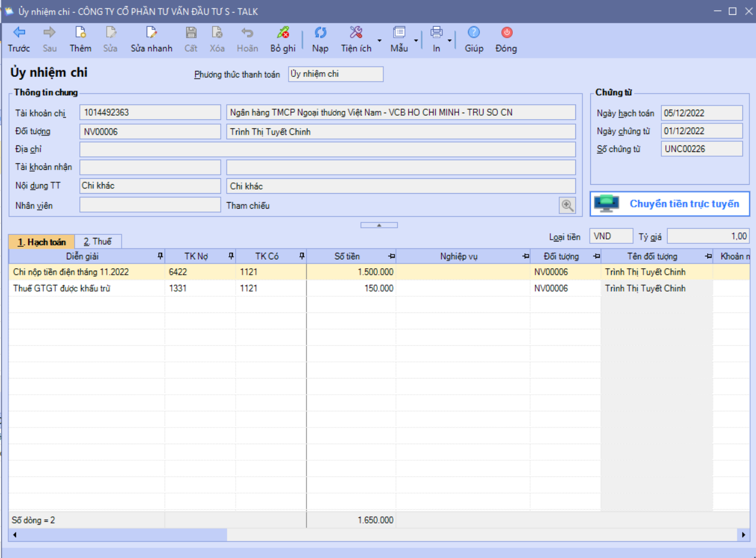756x558 pixels.
Task: Click horizontal scrollbar left arrow
Action: (14, 535)
